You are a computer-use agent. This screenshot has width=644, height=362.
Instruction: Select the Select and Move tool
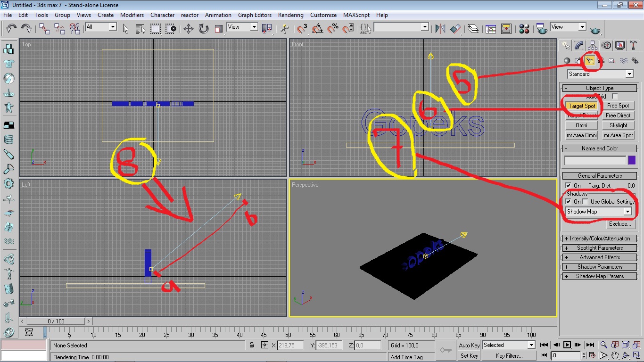(x=188, y=29)
